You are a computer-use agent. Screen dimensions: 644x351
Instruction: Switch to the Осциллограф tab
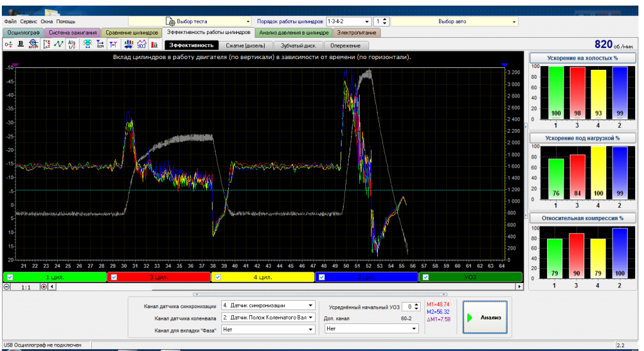23,33
